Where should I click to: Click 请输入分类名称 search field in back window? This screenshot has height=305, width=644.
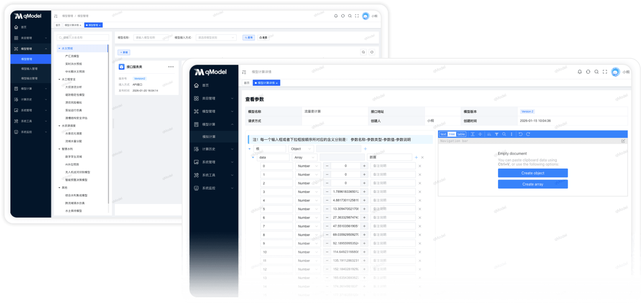(83, 37)
